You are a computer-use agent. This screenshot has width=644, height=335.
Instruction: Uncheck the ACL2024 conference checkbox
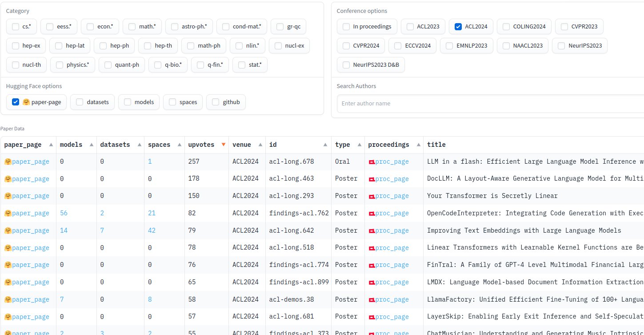click(458, 27)
